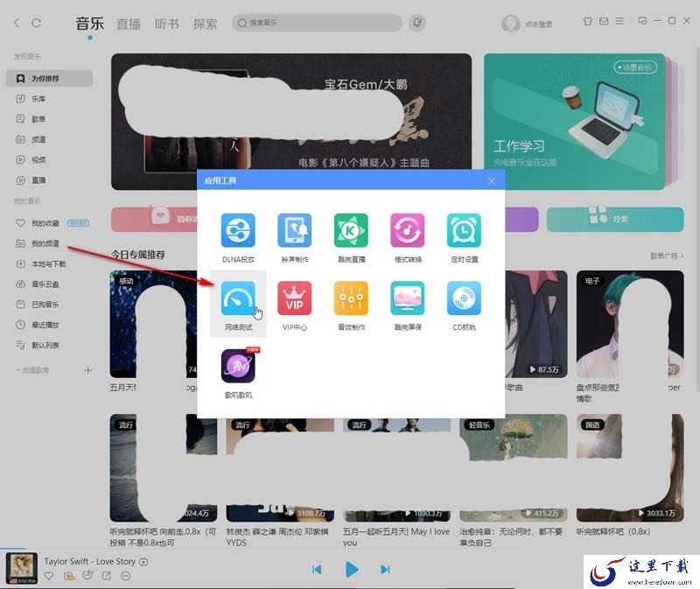Launch the 酷狗直播 tool
This screenshot has height=589, width=700.
[351, 238]
